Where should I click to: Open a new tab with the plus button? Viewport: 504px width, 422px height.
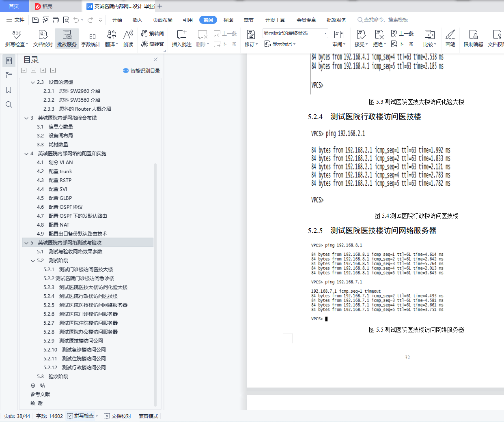[x=160, y=6]
